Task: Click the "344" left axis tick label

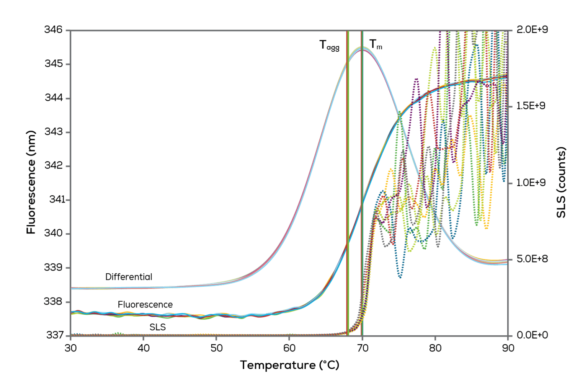Action: point(53,98)
